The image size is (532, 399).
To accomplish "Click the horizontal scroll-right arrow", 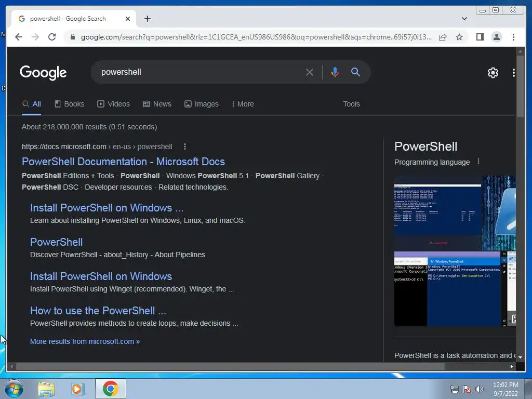I will (x=511, y=366).
